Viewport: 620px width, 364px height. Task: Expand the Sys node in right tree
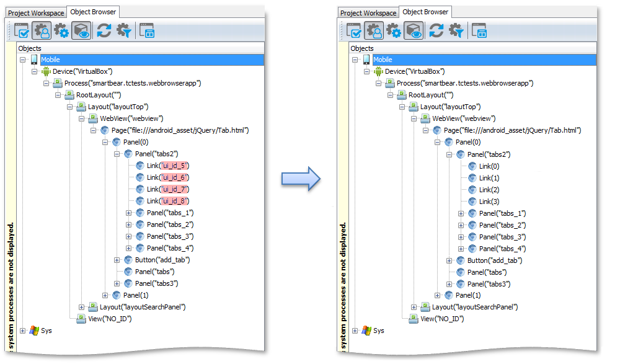click(x=355, y=331)
